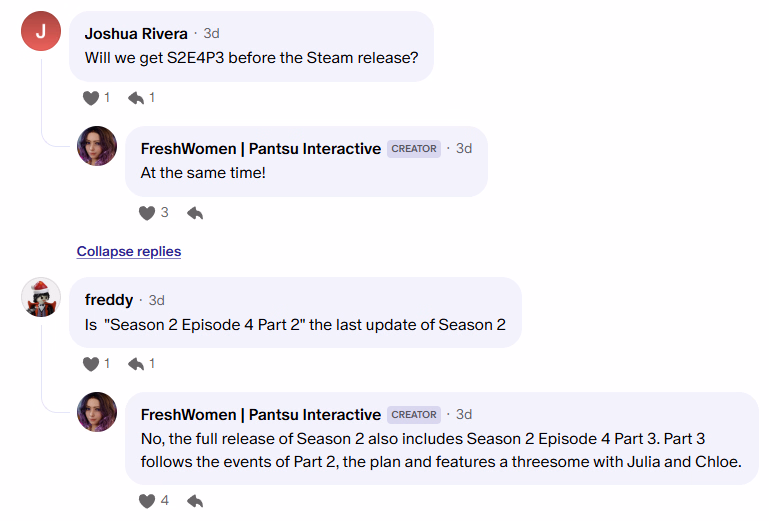Reply to the creator's Part 3 comment
The height and width of the screenshot is (521, 769).
point(195,501)
